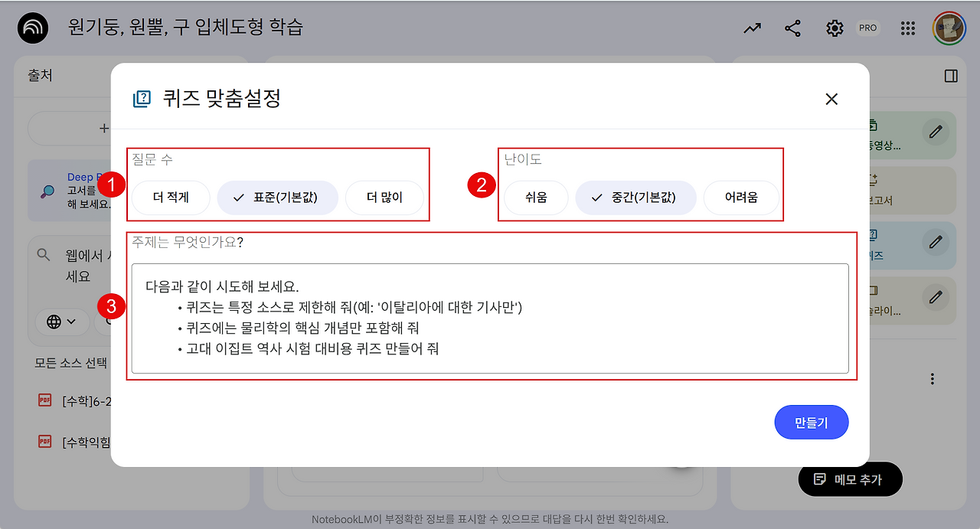Click the web search magnifier icon
Image resolution: width=980 pixels, height=529 pixels.
44,255
